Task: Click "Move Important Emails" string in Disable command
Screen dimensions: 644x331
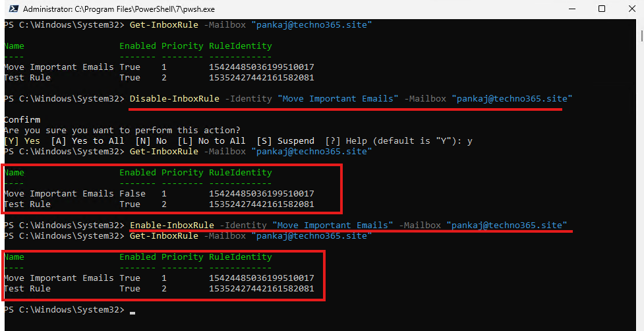Action: click(338, 98)
